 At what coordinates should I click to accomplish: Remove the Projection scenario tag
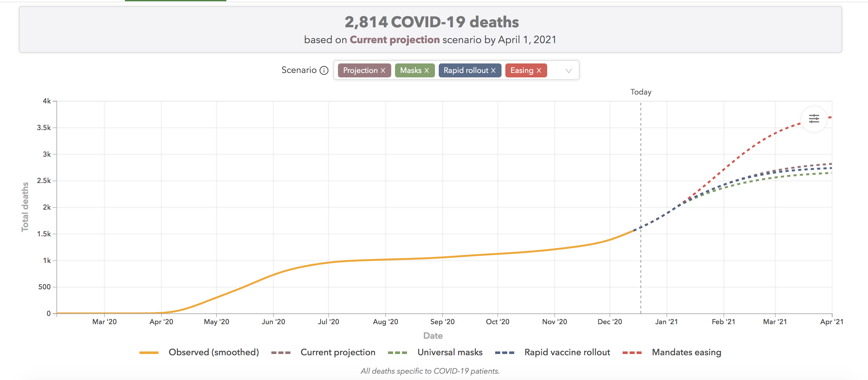(383, 70)
